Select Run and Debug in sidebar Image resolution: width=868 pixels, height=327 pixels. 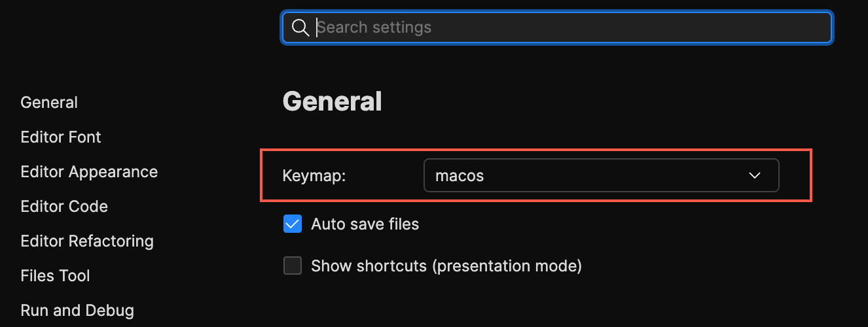pyautogui.click(x=77, y=311)
